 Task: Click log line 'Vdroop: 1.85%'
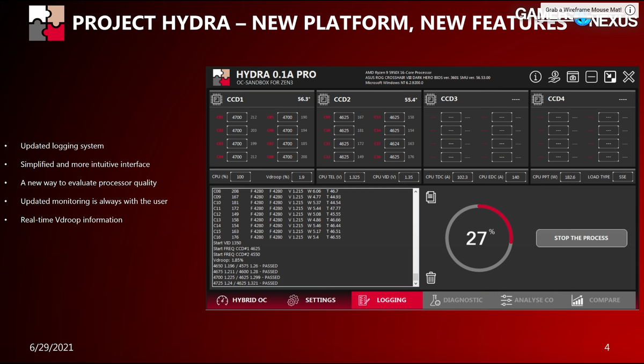[x=229, y=260]
